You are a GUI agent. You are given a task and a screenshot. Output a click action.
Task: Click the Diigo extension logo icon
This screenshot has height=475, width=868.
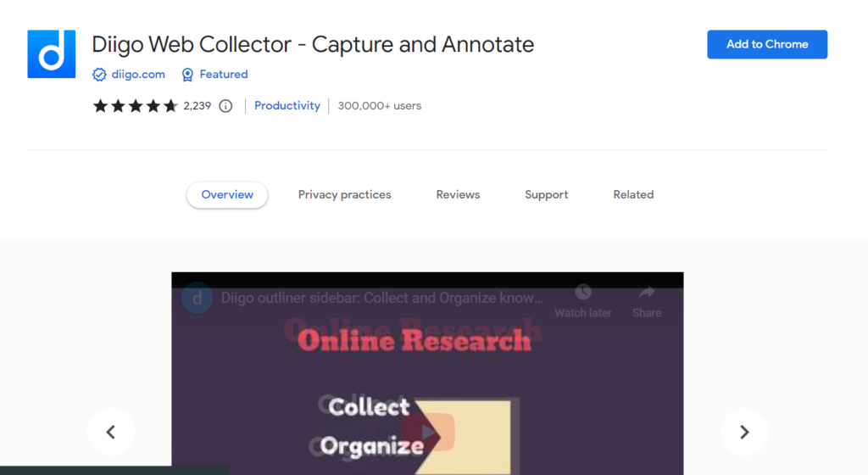52,54
